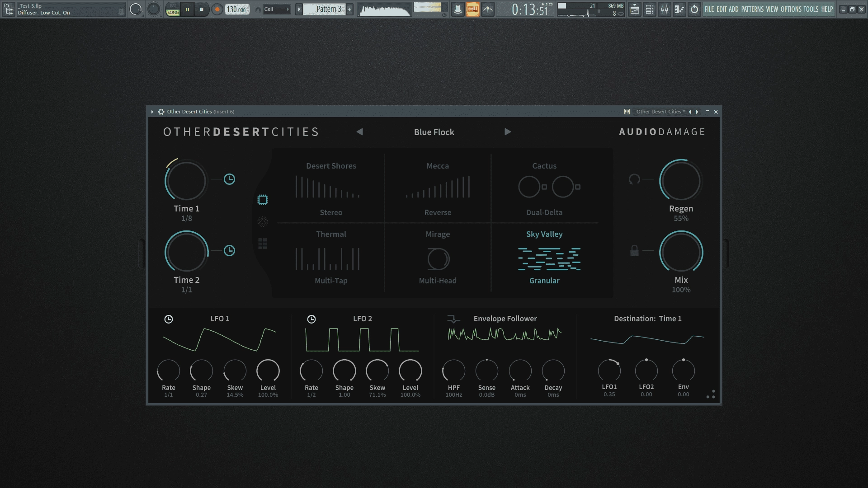The image size is (868, 488).
Task: Click the Time 2 knob
Action: point(186,252)
